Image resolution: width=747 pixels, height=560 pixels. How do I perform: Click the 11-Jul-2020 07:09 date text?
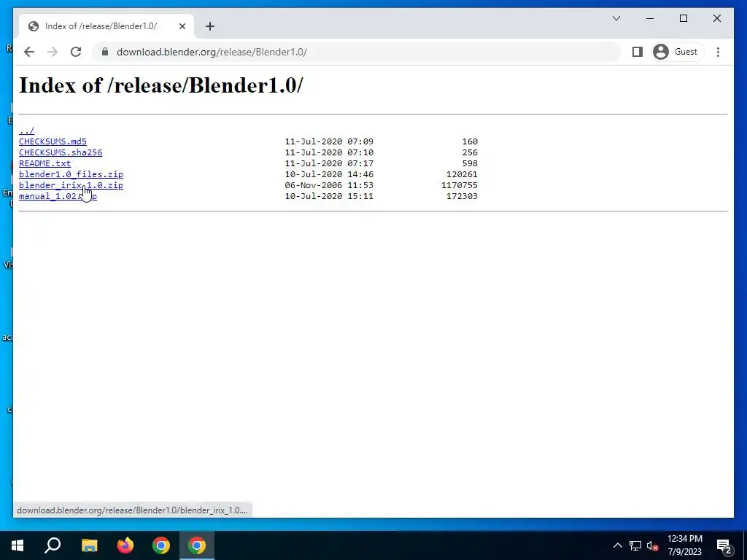(x=329, y=141)
